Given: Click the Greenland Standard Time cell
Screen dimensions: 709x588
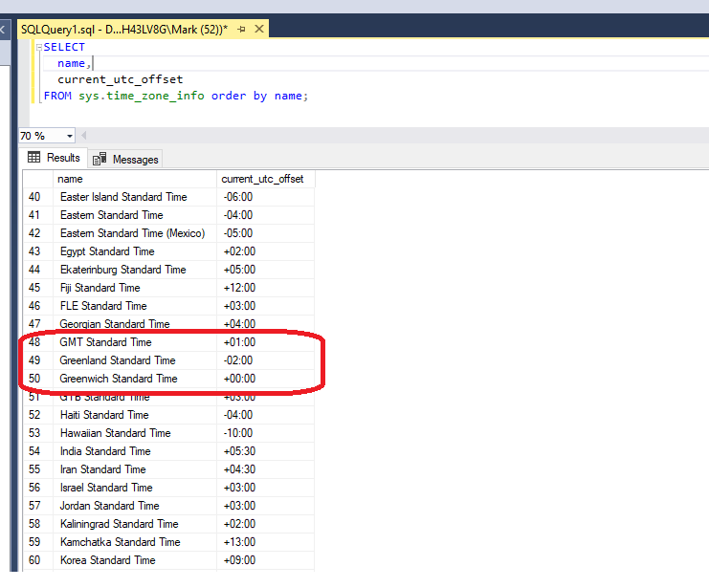Looking at the screenshot, I should (118, 360).
